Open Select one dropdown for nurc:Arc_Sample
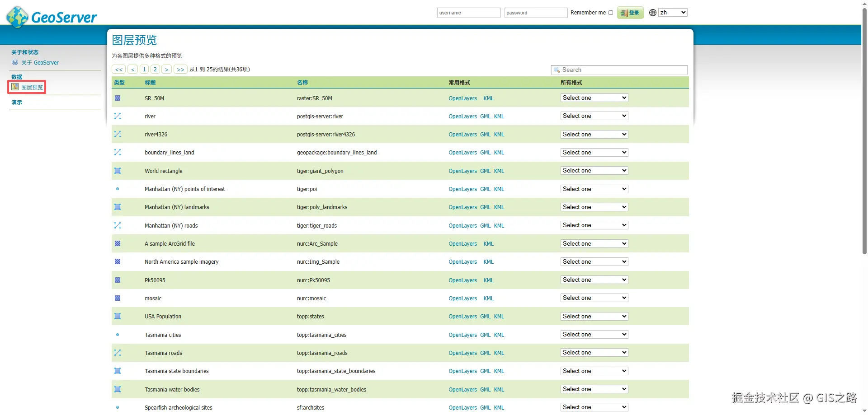The image size is (868, 415). pos(594,244)
